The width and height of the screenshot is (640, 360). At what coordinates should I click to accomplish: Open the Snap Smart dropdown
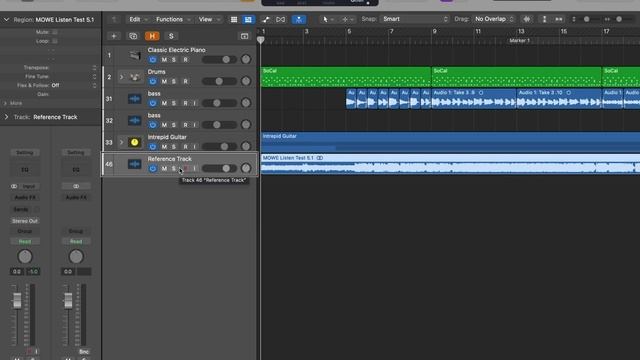coord(414,19)
